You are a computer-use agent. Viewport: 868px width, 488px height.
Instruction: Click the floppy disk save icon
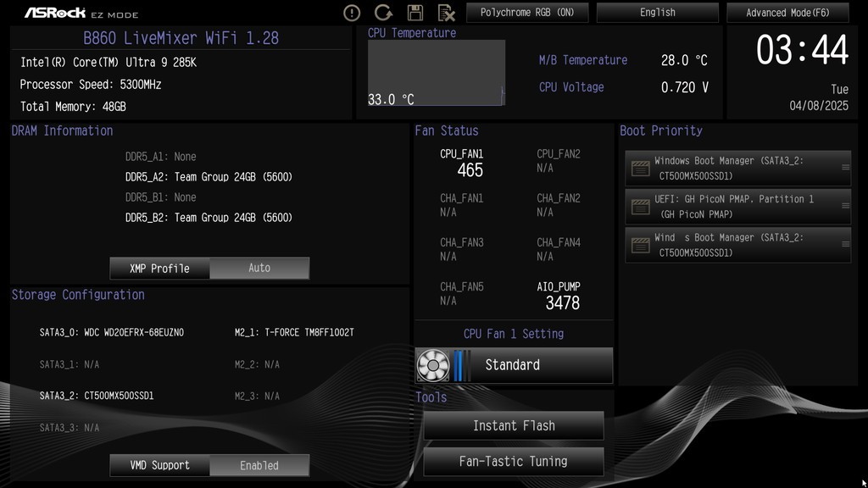tap(415, 12)
